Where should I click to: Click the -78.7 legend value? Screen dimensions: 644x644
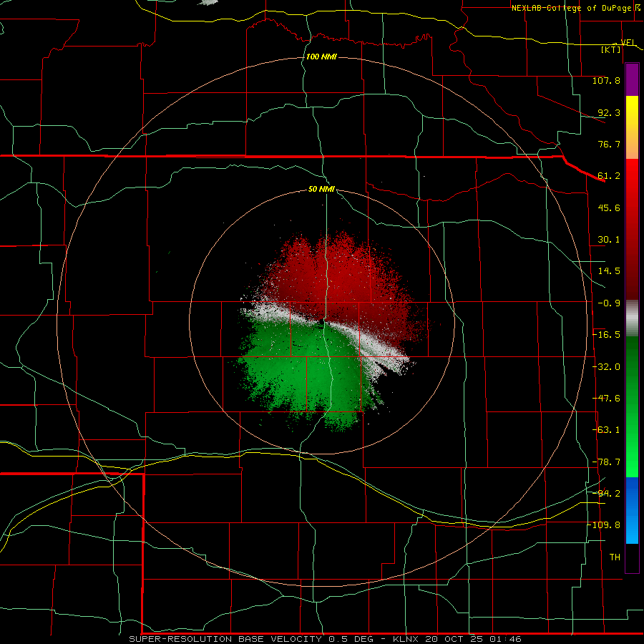[606, 462]
